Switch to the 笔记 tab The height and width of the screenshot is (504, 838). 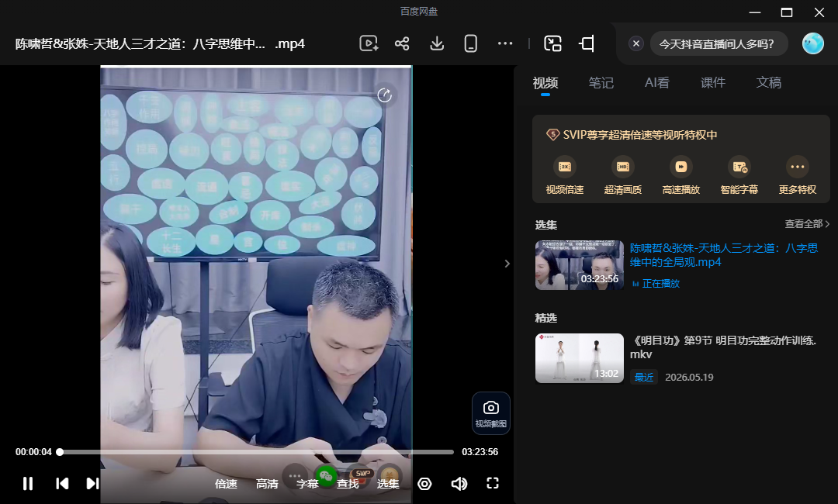(601, 83)
